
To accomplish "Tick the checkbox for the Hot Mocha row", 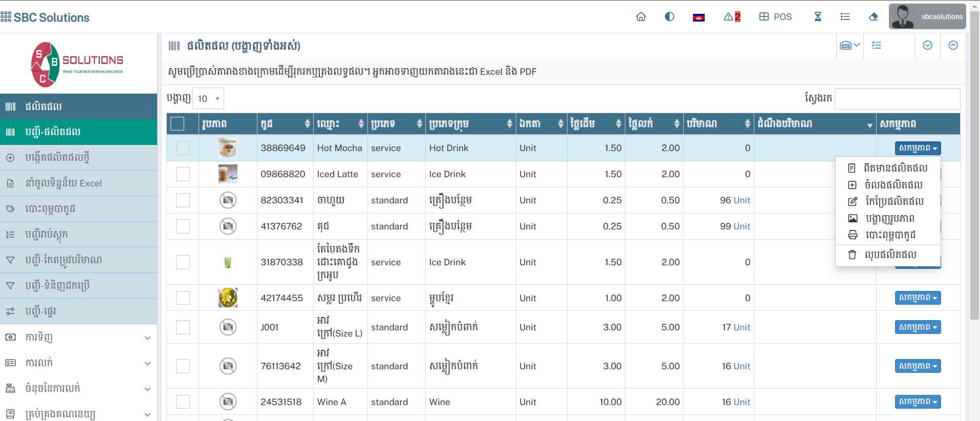I will tap(183, 148).
